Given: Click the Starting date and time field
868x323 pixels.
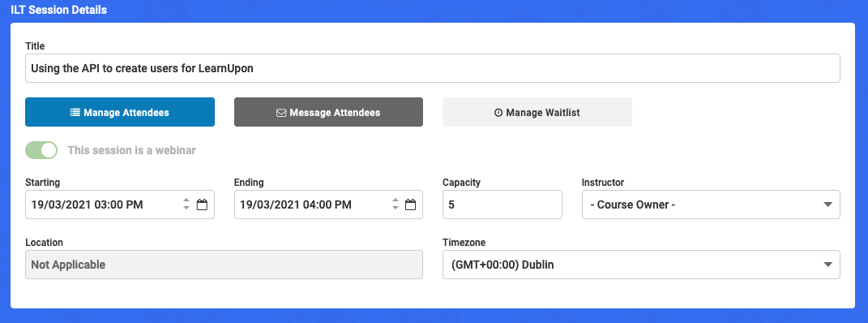Looking at the screenshot, I should (120, 205).
